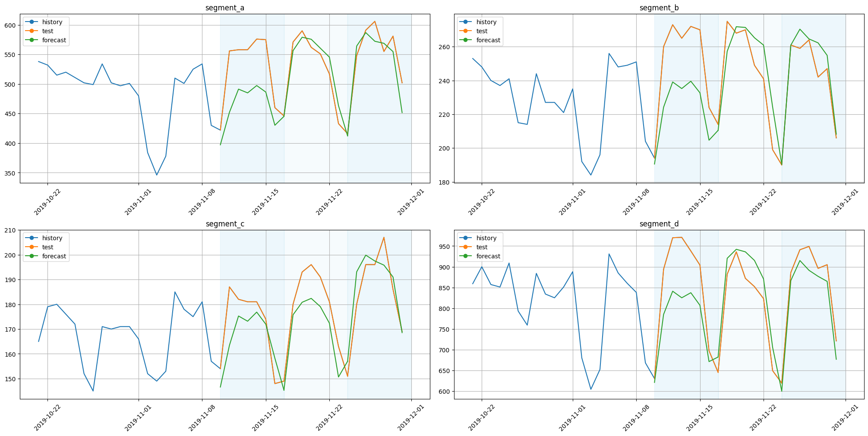This screenshot has height=436, width=868.
Task: Select 'test' label in segment_b legend
Action: [482, 31]
